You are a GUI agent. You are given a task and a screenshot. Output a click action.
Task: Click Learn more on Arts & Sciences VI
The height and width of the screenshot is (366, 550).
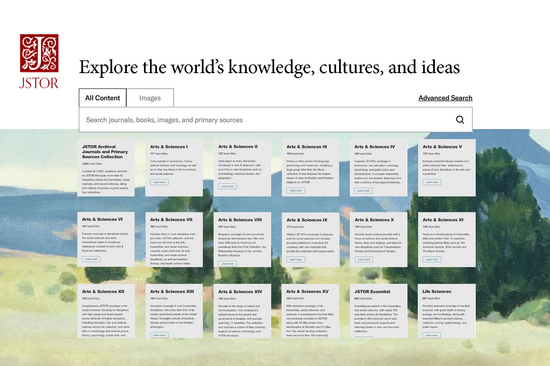point(91,259)
